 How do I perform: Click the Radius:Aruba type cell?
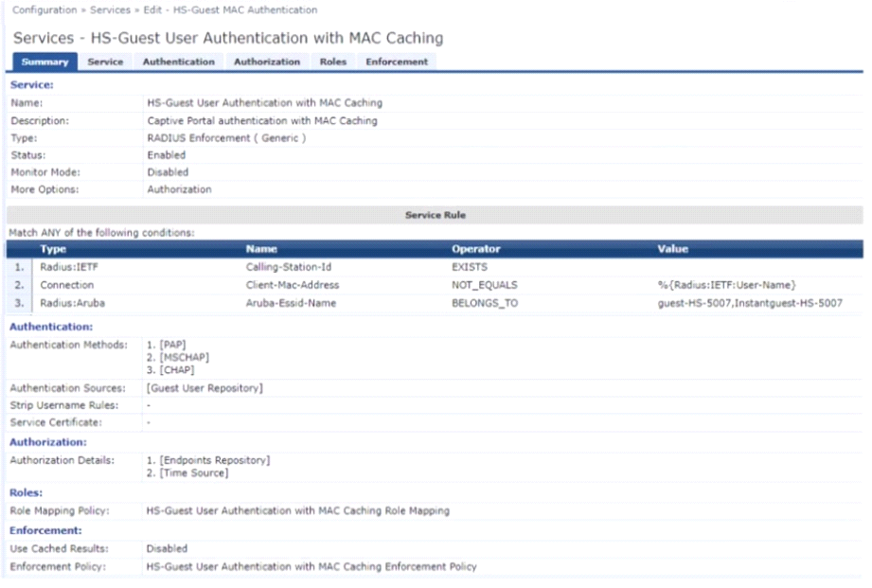pos(72,303)
